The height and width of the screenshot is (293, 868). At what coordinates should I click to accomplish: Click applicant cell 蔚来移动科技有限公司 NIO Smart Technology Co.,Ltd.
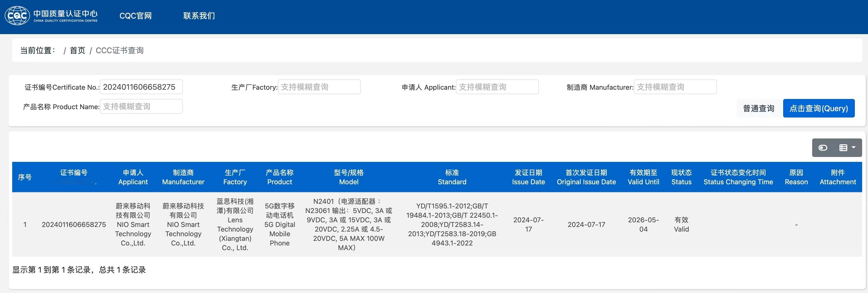tap(133, 225)
